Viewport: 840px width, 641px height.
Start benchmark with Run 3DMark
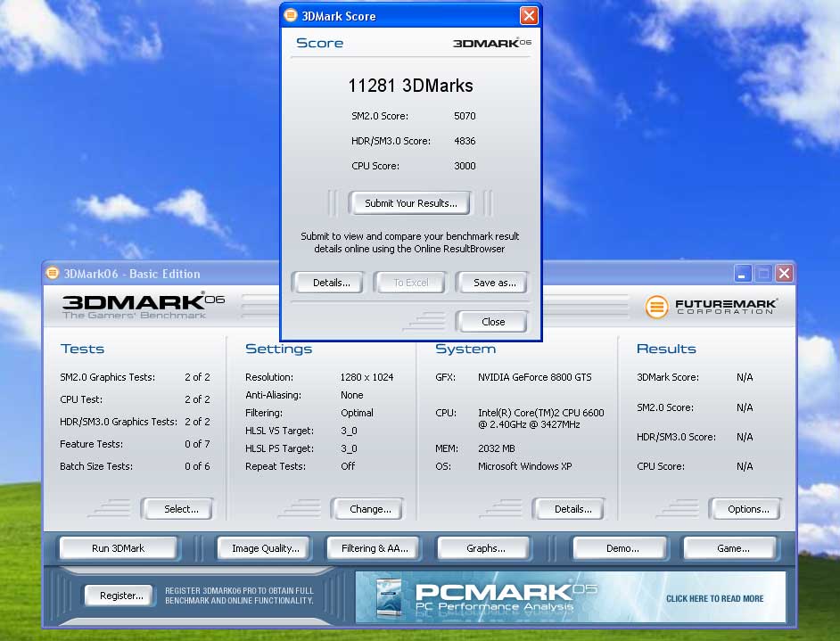pos(118,548)
